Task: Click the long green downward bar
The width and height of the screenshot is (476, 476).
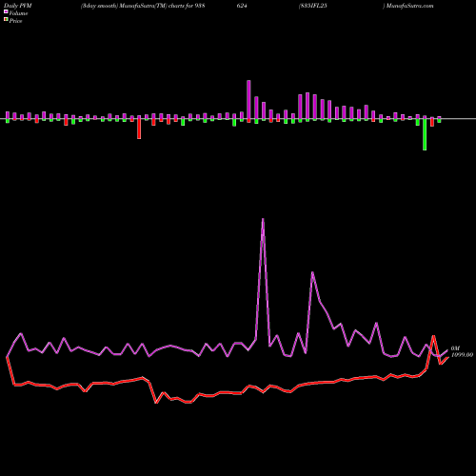Action: pos(425,134)
